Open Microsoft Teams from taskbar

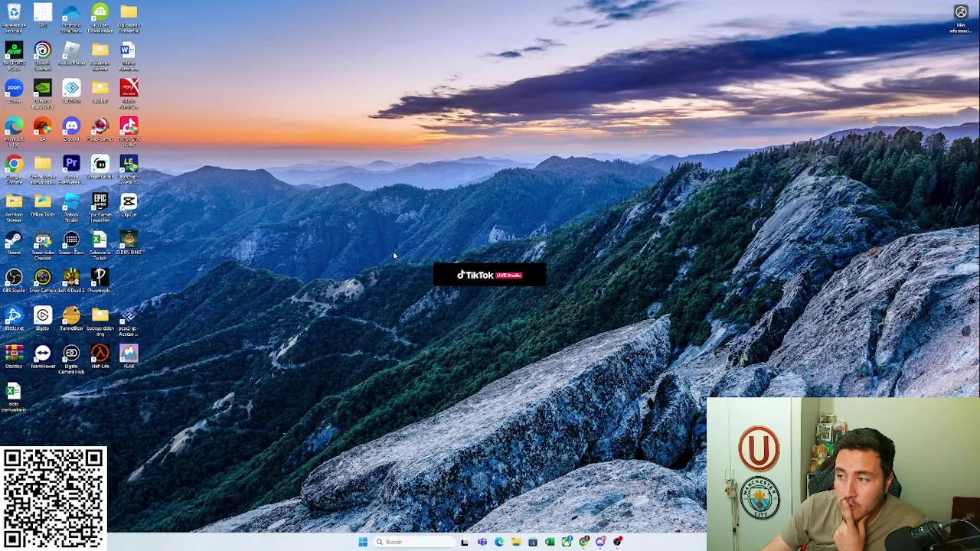coord(482,542)
